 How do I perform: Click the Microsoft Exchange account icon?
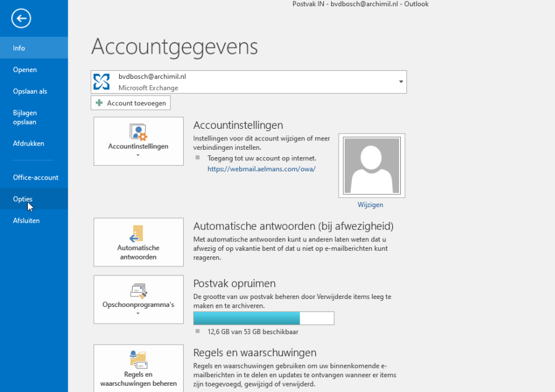(x=102, y=82)
